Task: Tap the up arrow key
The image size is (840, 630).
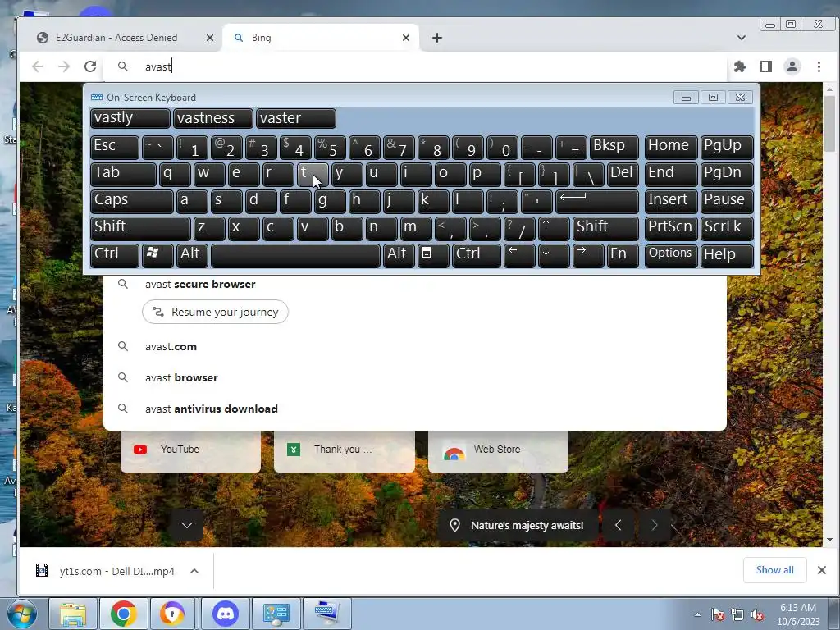Action: 554,228
